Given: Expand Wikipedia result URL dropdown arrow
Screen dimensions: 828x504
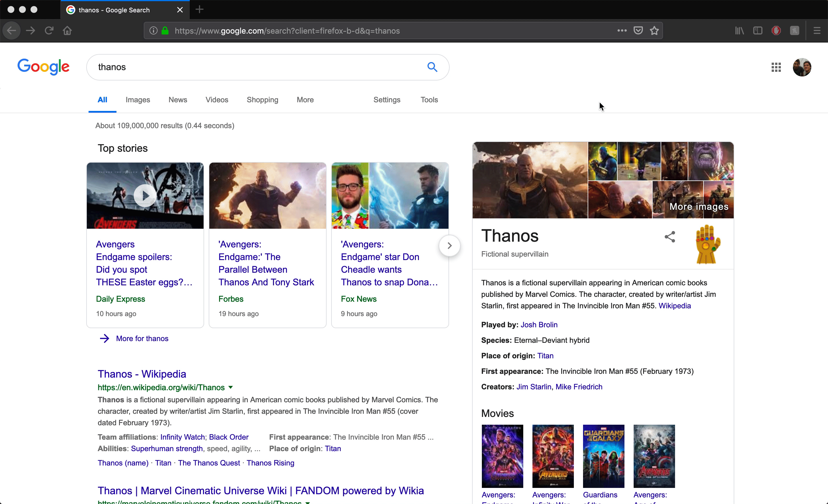Looking at the screenshot, I should (231, 387).
